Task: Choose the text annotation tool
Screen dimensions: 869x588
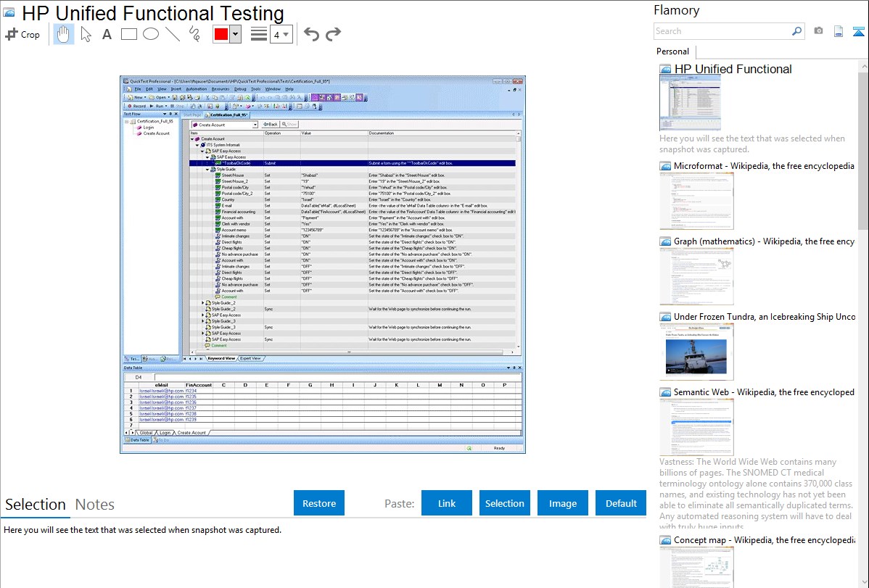Action: coord(107,34)
